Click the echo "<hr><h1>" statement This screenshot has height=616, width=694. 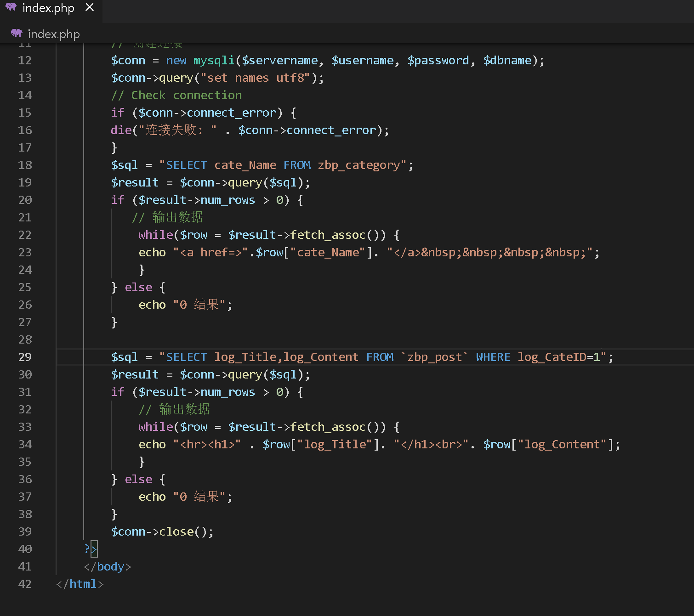click(x=379, y=444)
